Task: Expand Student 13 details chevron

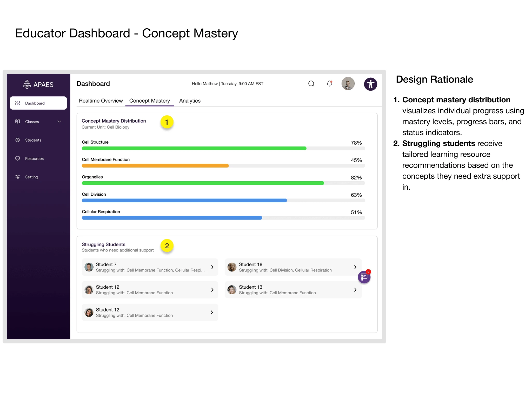Action: click(355, 290)
